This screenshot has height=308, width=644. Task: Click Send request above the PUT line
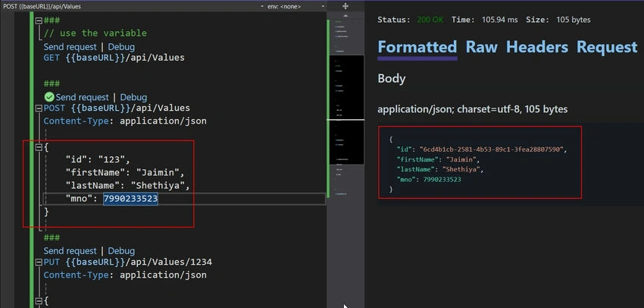tap(70, 251)
